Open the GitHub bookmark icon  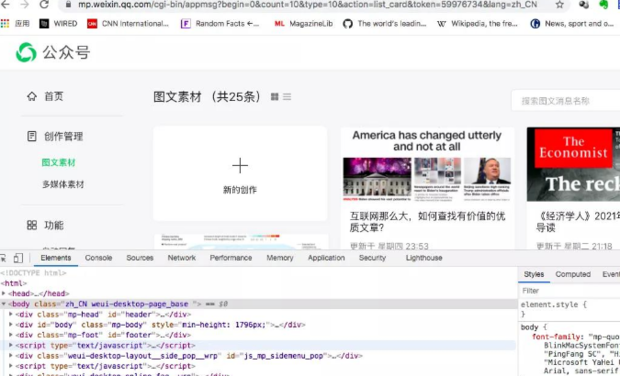[348, 24]
